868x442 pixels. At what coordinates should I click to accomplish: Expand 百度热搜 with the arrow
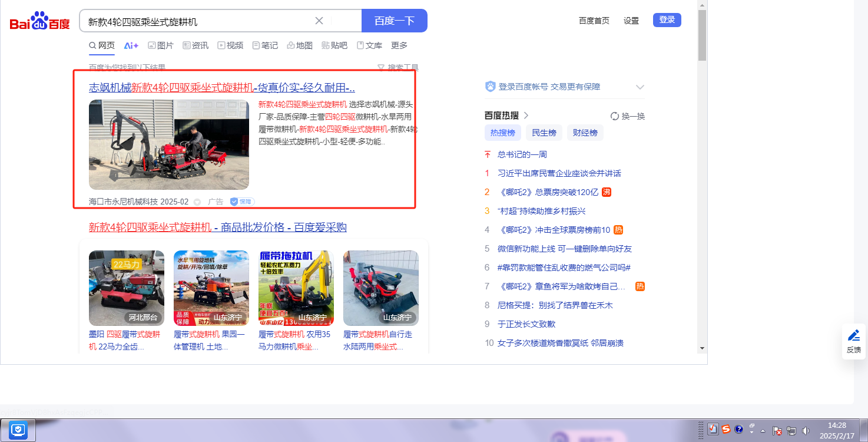(526, 116)
